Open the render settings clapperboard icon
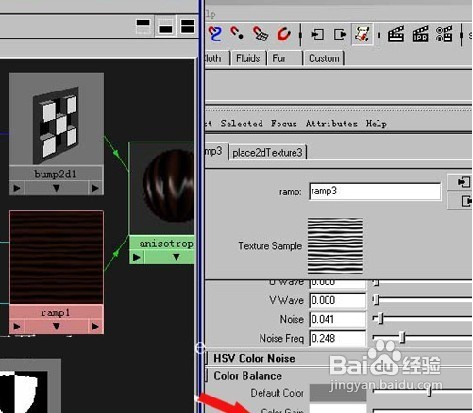This screenshot has width=473, height=413. [x=444, y=34]
